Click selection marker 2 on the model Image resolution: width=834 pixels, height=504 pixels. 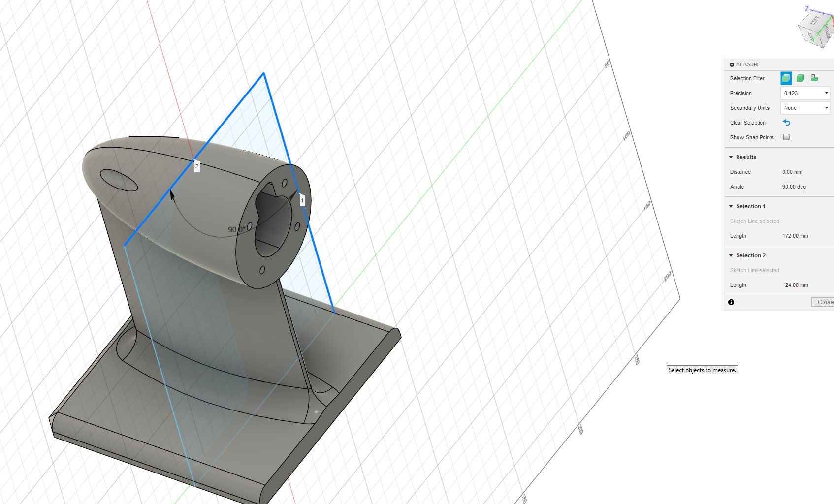pyautogui.click(x=197, y=166)
